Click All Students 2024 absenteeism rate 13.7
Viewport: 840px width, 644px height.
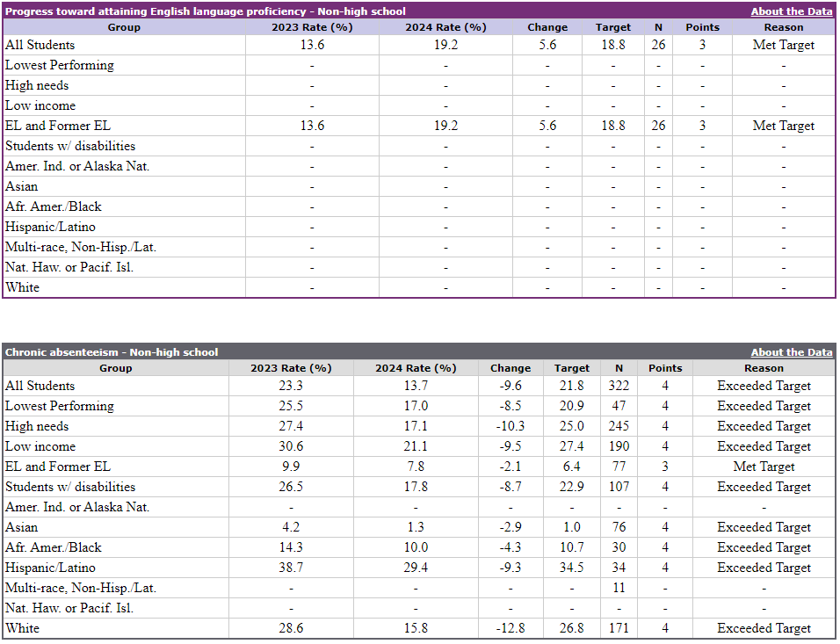coord(416,386)
